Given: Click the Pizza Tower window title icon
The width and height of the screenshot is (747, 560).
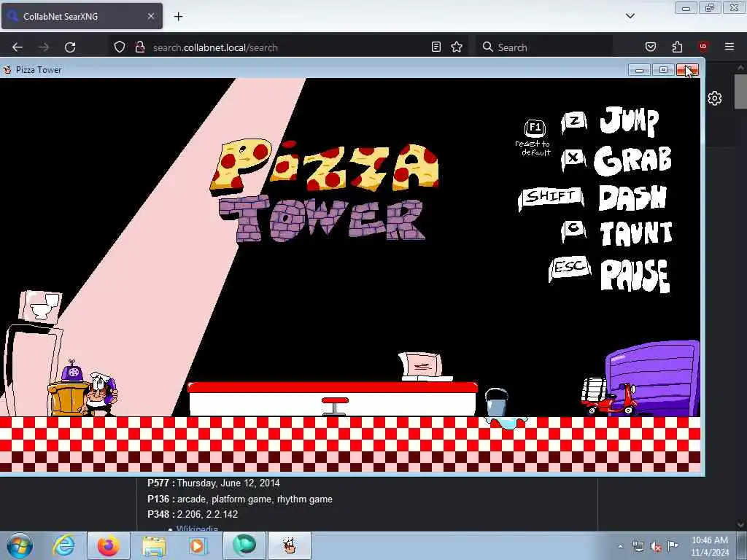Looking at the screenshot, I should pyautogui.click(x=7, y=69).
